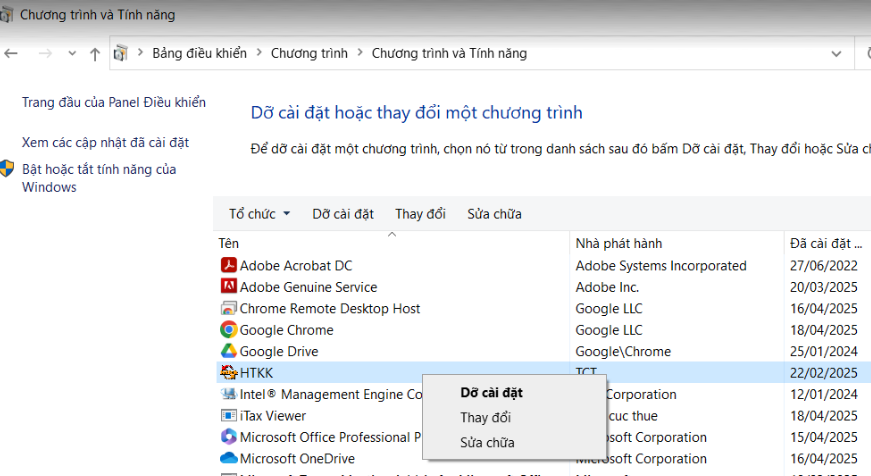Go back with the left arrow
Screen dimensions: 871x476
point(11,53)
